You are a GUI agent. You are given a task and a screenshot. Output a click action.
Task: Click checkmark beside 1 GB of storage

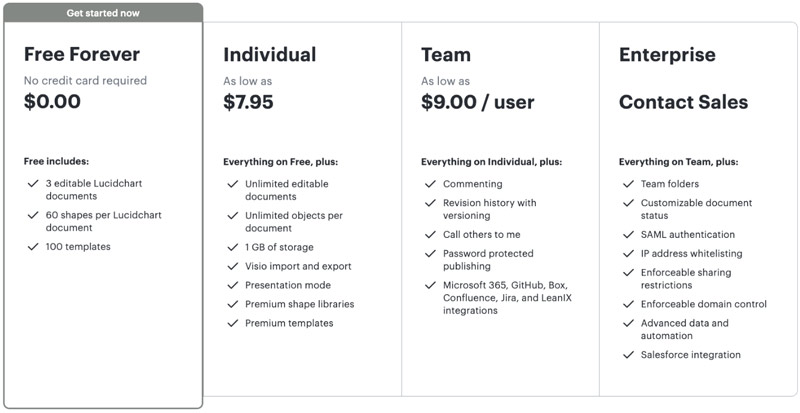pyautogui.click(x=233, y=247)
